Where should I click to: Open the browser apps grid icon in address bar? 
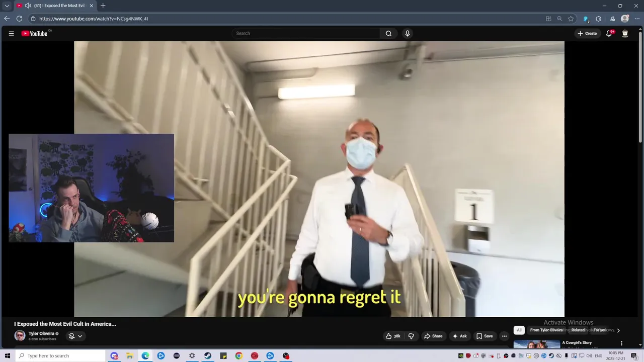[x=548, y=19]
